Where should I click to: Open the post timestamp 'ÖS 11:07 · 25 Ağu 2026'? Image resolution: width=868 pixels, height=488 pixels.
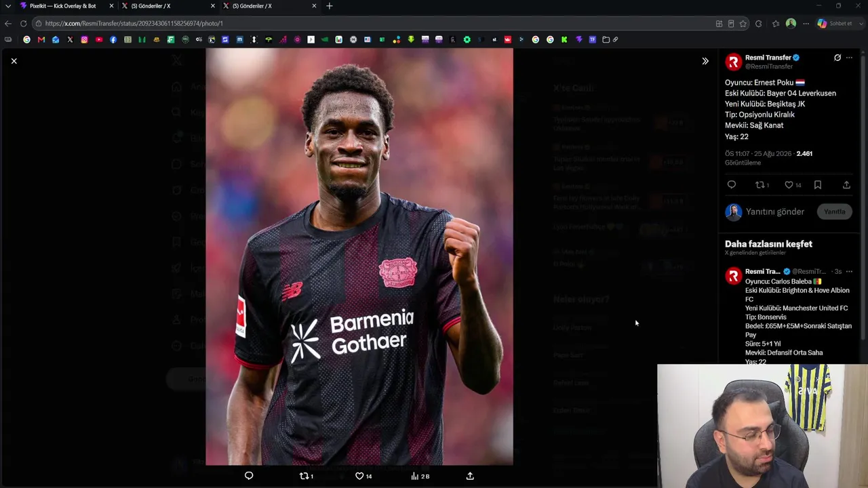(x=758, y=154)
